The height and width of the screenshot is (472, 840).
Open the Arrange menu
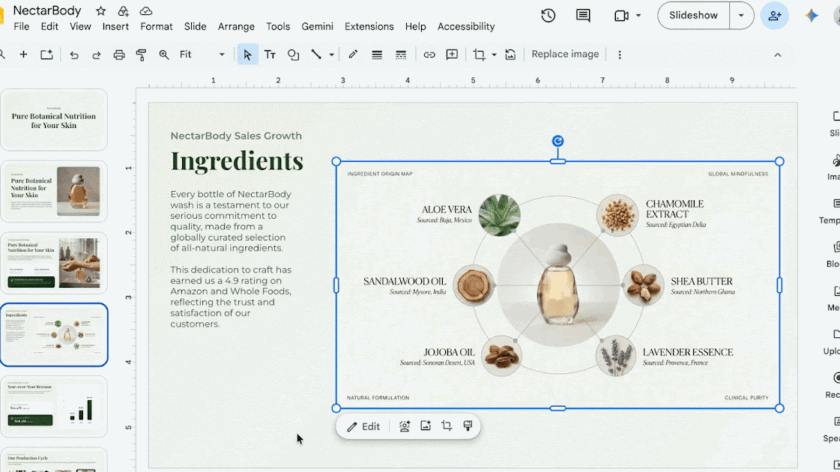tap(236, 26)
